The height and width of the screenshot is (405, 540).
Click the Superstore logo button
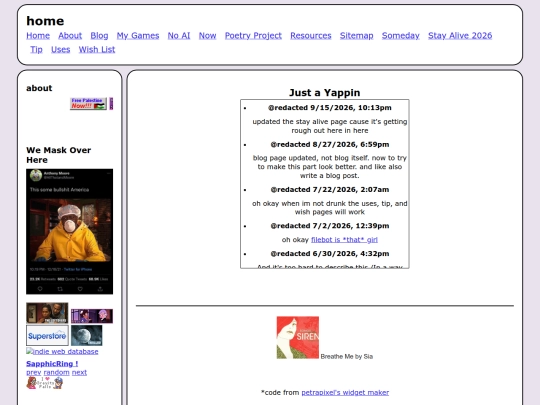47,335
